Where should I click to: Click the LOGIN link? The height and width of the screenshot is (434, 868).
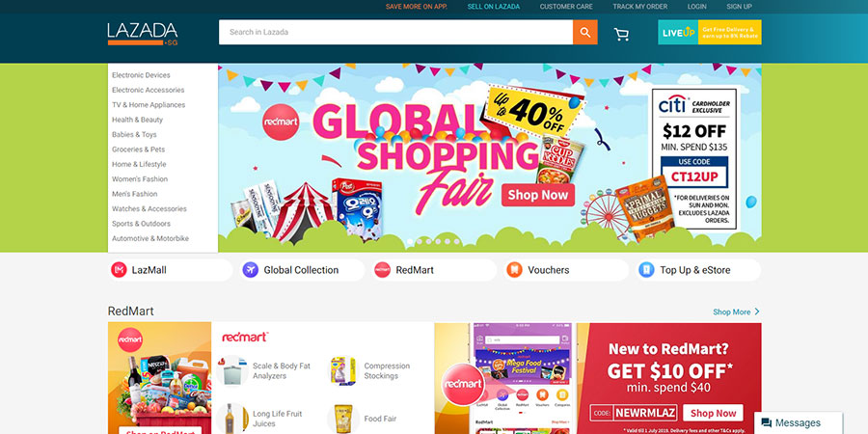click(697, 7)
